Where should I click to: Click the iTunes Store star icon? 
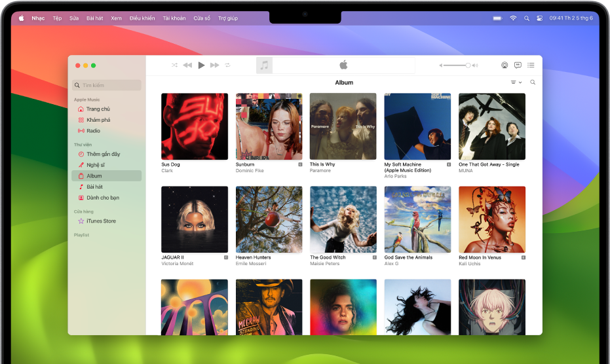81,221
